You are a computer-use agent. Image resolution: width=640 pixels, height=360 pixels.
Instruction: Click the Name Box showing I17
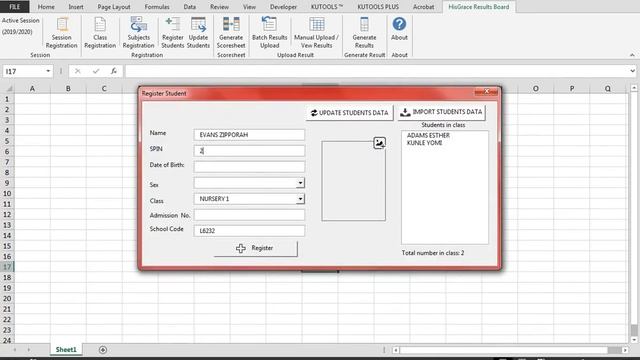click(x=24, y=71)
